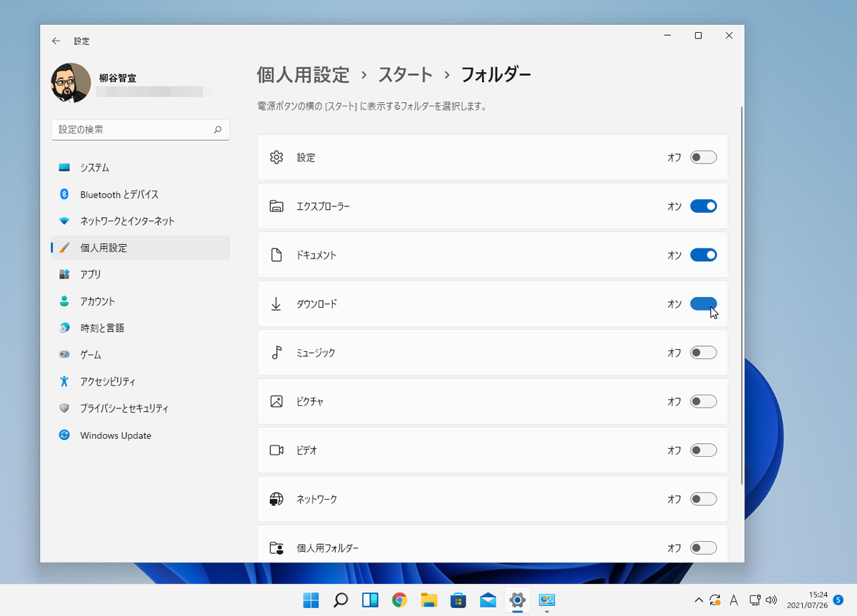The width and height of the screenshot is (857, 616).
Task: Click the Windows Start button on taskbar
Action: point(311,600)
